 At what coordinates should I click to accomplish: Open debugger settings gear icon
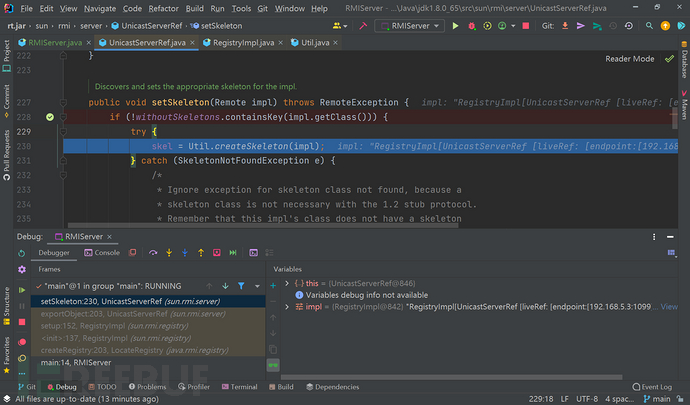click(22, 269)
